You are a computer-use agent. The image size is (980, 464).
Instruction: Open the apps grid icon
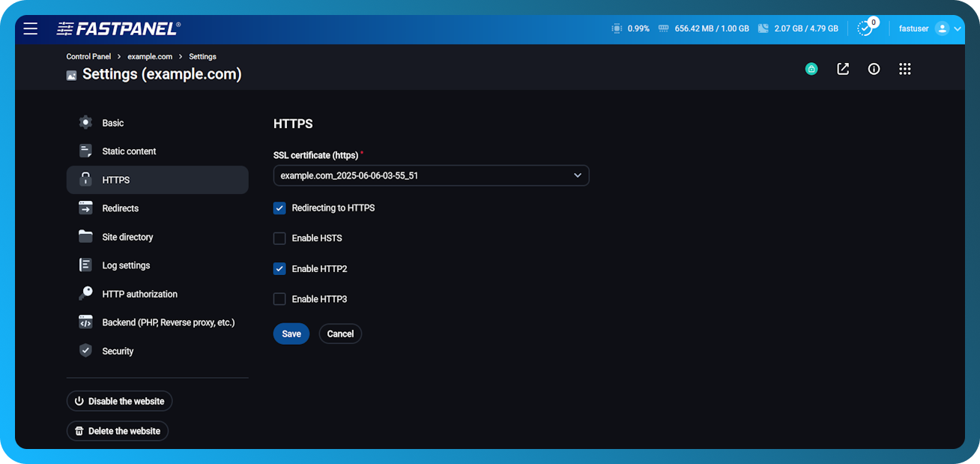click(904, 68)
